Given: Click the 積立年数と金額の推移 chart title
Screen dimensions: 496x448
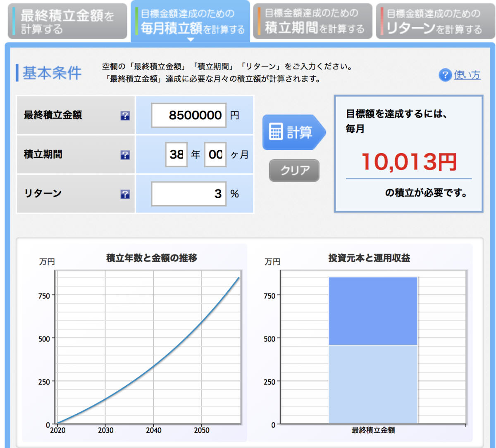Looking at the screenshot, I should (x=152, y=258).
